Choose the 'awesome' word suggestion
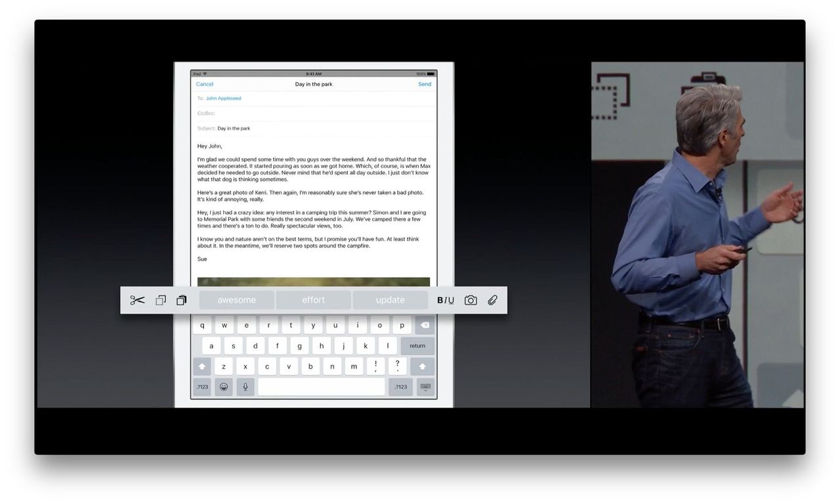This screenshot has width=840, height=504. tap(237, 300)
